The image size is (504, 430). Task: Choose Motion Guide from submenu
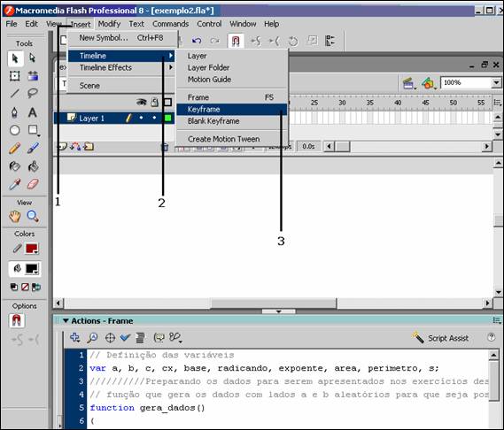(x=231, y=80)
